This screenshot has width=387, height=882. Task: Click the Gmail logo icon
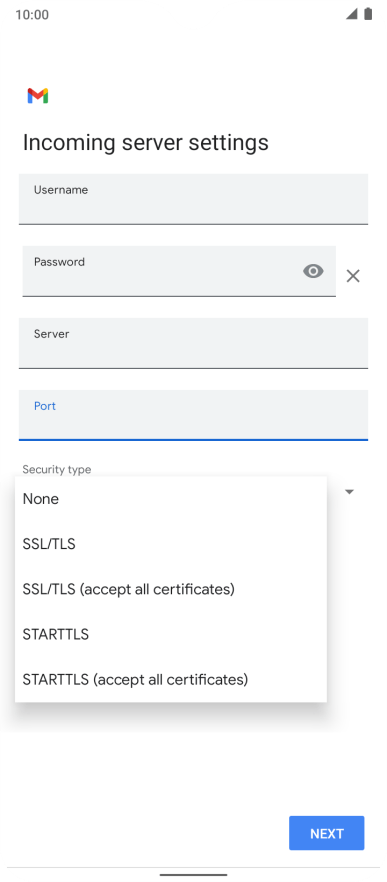(38, 96)
